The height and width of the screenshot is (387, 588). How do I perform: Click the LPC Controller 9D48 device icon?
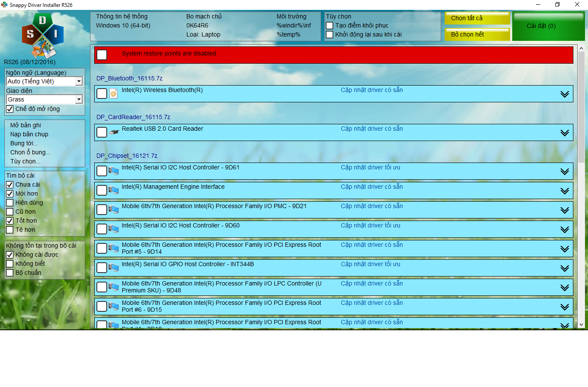click(114, 287)
